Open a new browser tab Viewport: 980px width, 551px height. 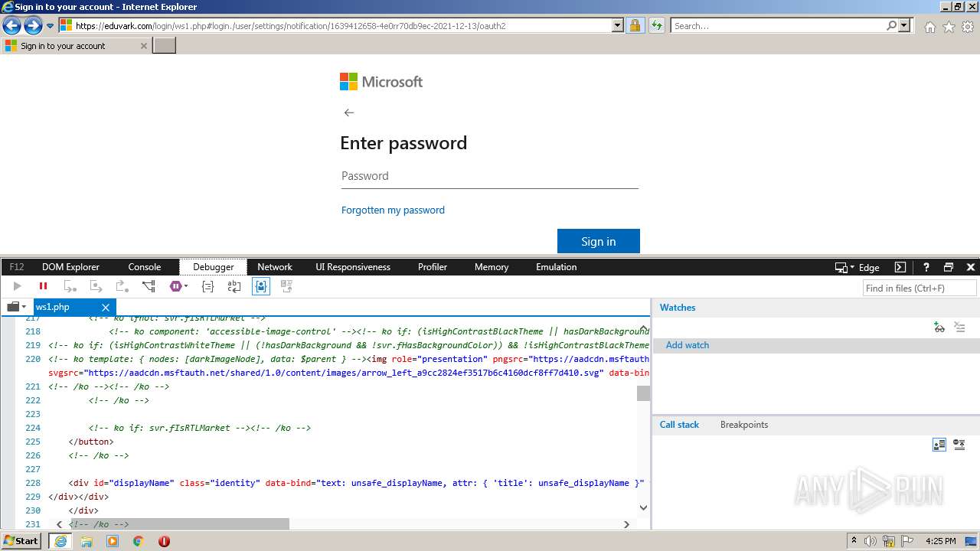[x=165, y=45]
